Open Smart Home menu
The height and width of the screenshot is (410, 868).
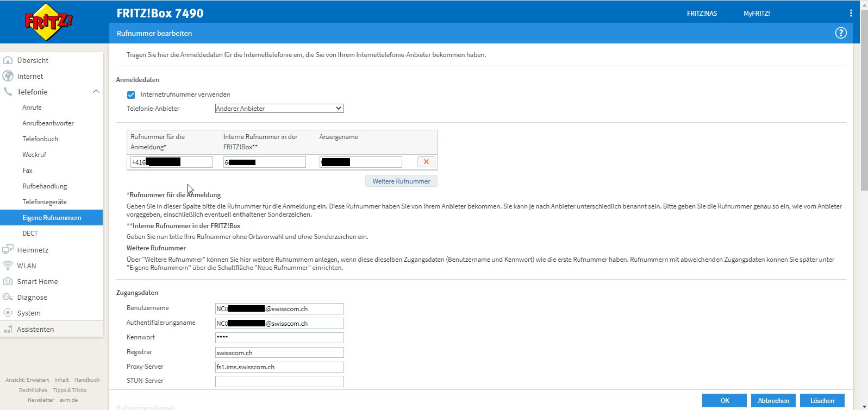point(37,281)
